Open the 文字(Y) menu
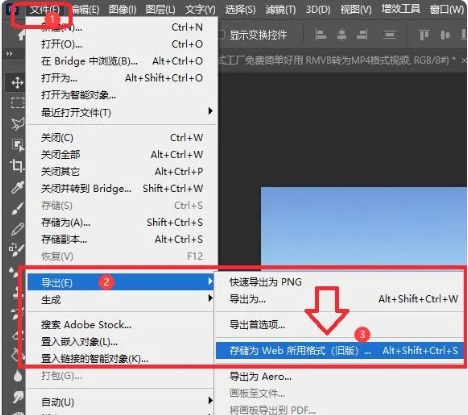This screenshot has height=415, width=468. point(200,9)
